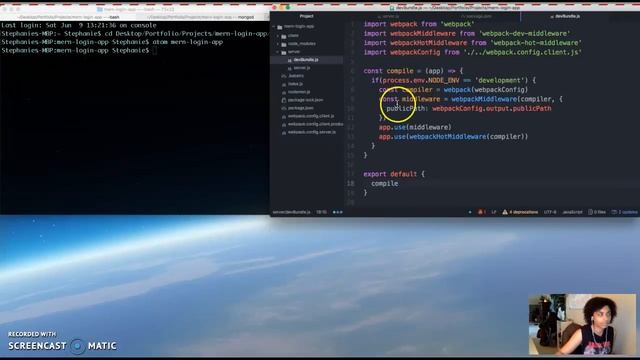Open devBundle.js in the Atom project tree

coord(306,60)
